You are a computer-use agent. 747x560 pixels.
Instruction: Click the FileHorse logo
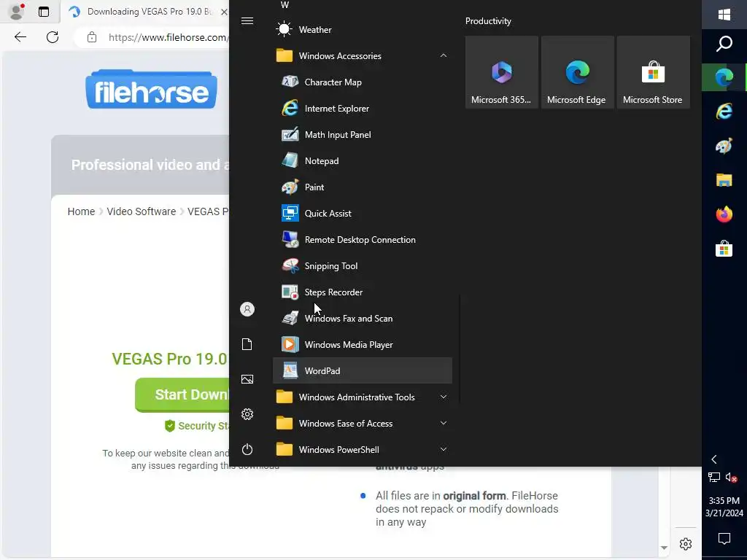click(152, 90)
